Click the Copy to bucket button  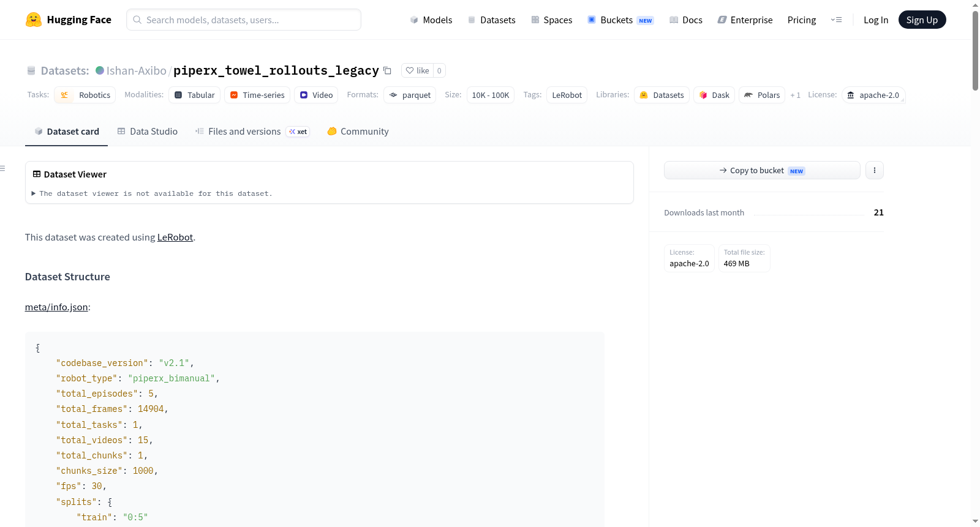tap(762, 170)
